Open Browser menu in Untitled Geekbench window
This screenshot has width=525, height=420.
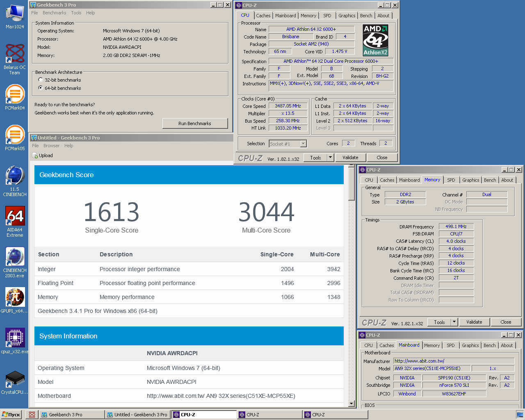click(51, 146)
